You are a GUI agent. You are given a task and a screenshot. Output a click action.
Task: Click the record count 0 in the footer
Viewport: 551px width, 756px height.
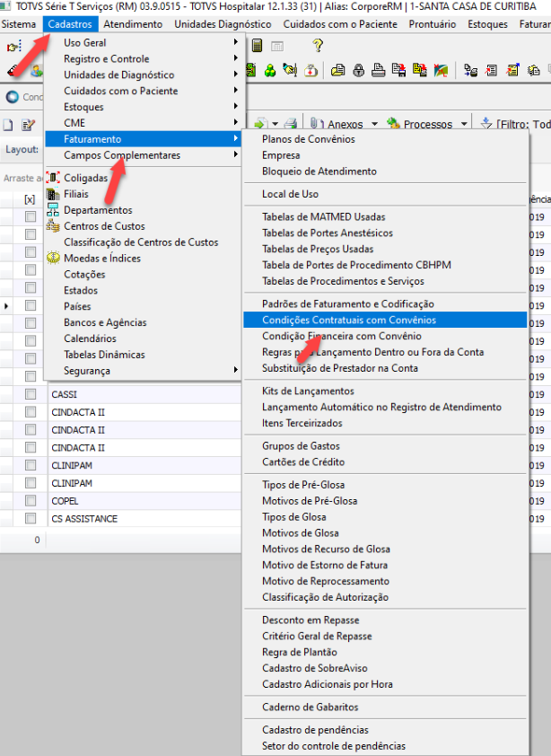coord(37,540)
